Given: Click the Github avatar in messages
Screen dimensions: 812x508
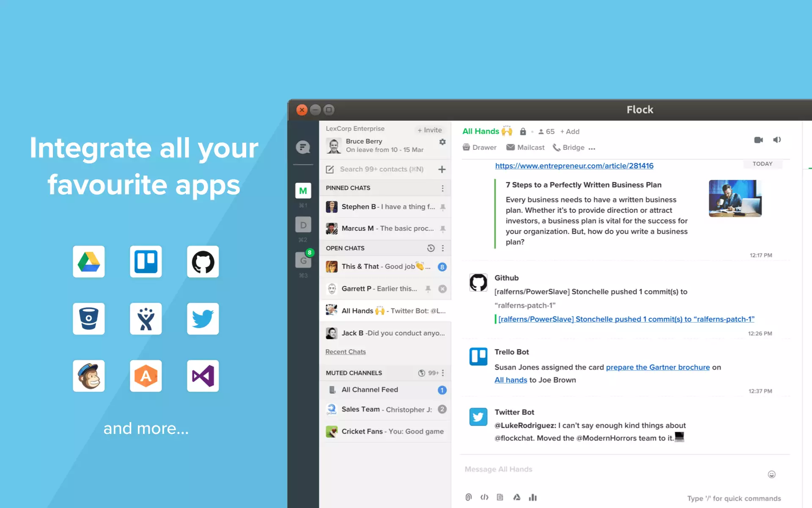Looking at the screenshot, I should click(x=478, y=282).
